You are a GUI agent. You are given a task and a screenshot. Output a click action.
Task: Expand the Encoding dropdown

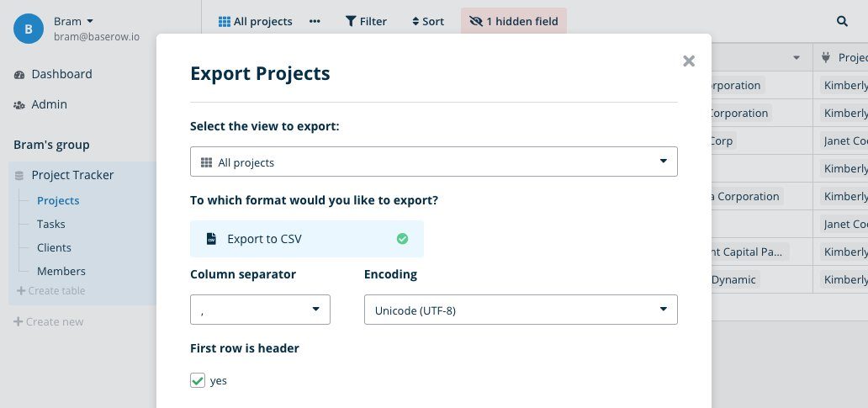[520, 310]
